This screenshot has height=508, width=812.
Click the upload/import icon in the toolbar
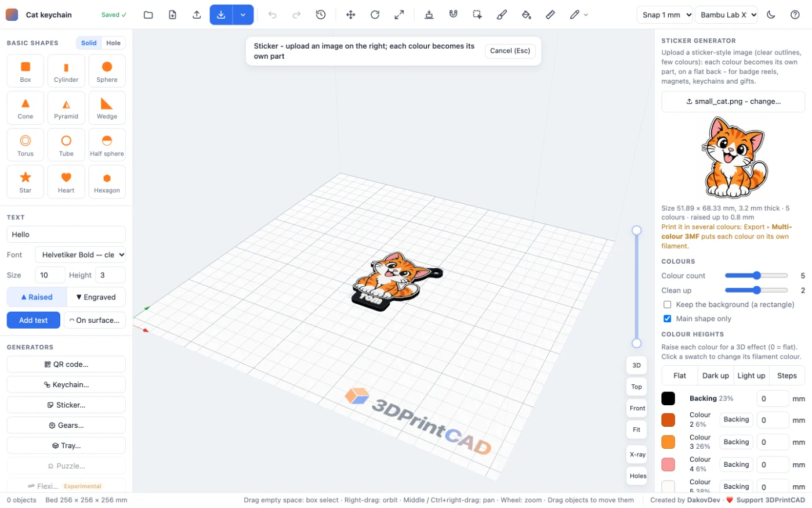(x=197, y=15)
